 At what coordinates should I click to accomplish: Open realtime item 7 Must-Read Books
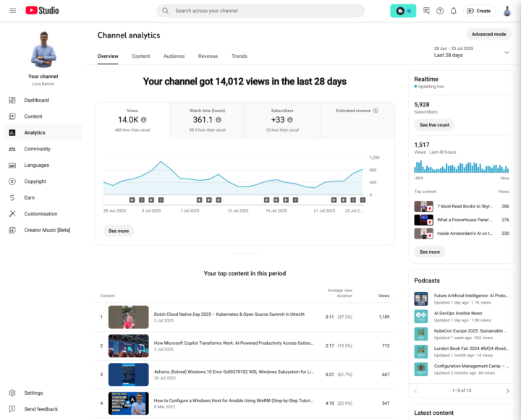[x=462, y=206]
